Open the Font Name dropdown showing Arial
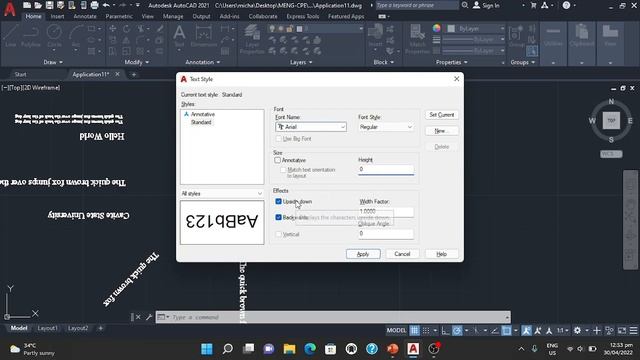The image size is (640, 360). tap(311, 127)
